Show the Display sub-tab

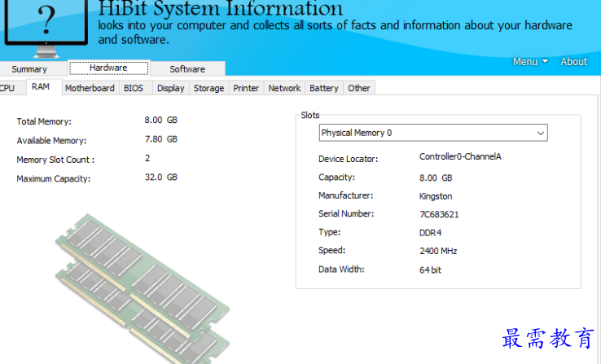point(171,88)
